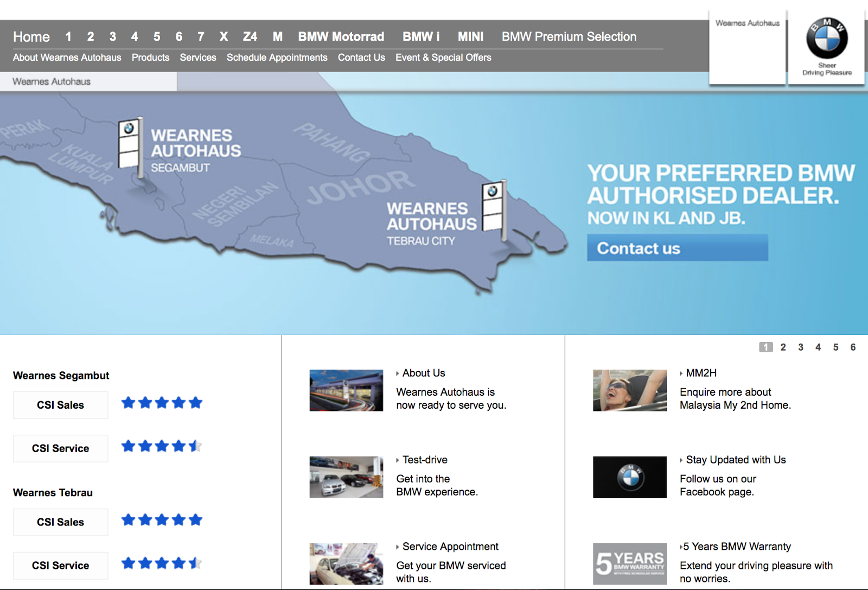Click the blue Contact us banner button

coord(678,248)
